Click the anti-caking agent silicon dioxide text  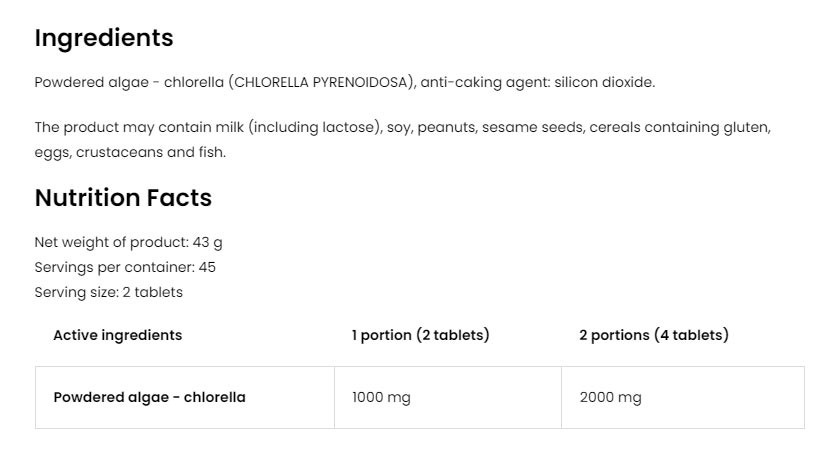538,83
